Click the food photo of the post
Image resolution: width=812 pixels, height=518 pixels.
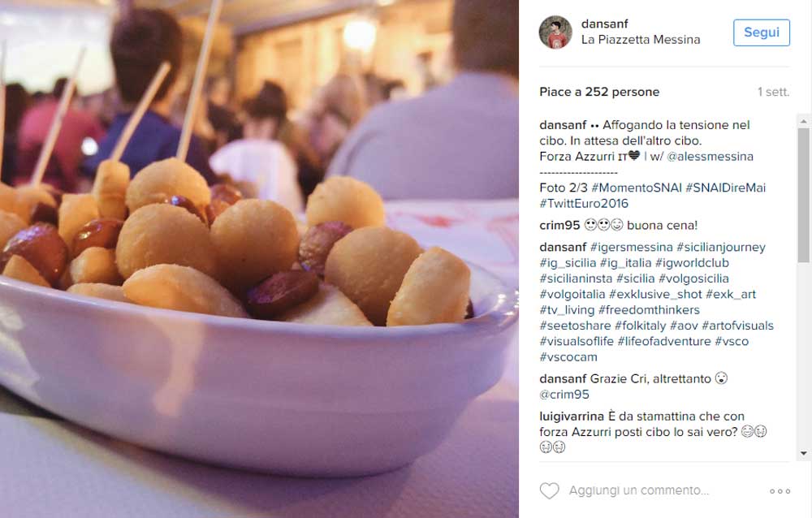259,259
